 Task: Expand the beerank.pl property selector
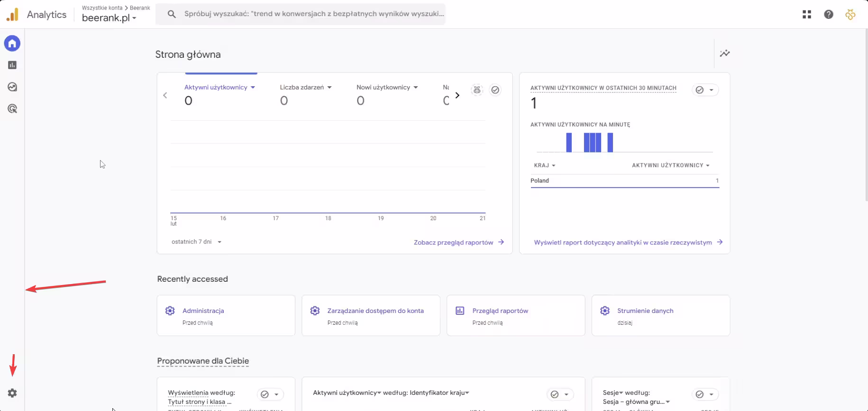pos(109,18)
